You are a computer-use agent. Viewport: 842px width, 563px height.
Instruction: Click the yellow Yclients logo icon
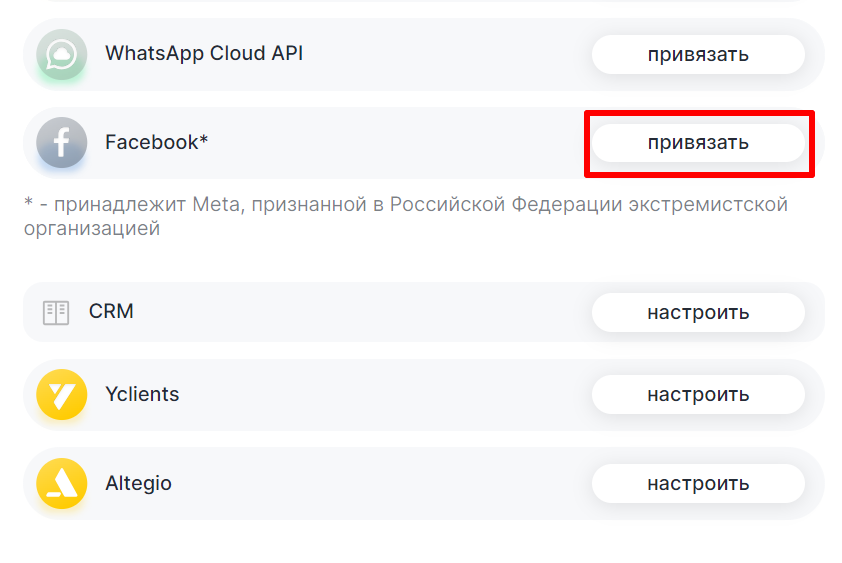point(62,394)
